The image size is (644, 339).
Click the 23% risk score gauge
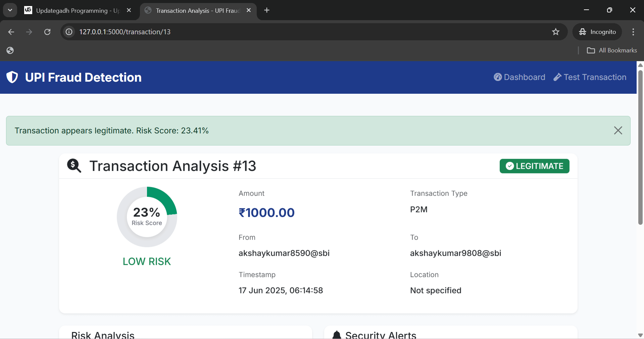click(x=147, y=217)
